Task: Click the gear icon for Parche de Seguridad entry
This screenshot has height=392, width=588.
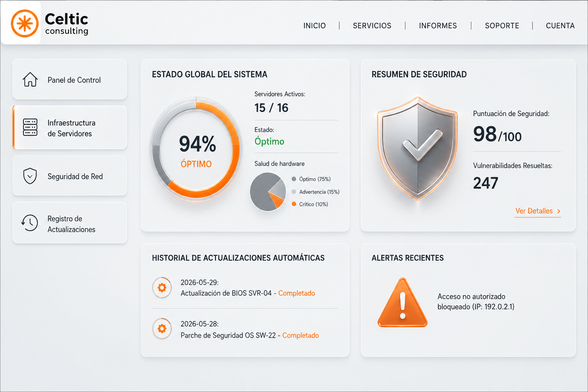Action: click(162, 328)
